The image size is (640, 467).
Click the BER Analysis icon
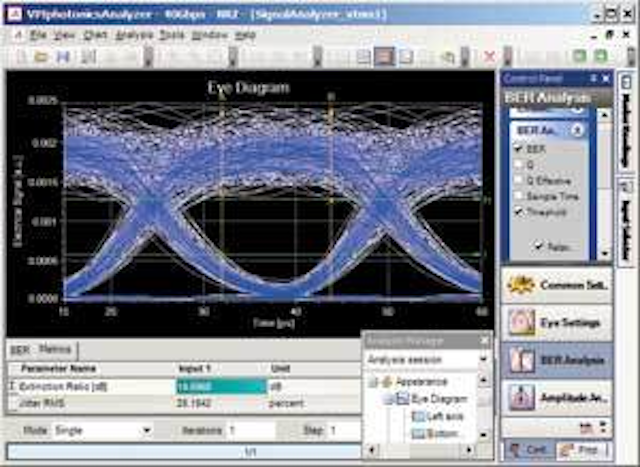521,360
